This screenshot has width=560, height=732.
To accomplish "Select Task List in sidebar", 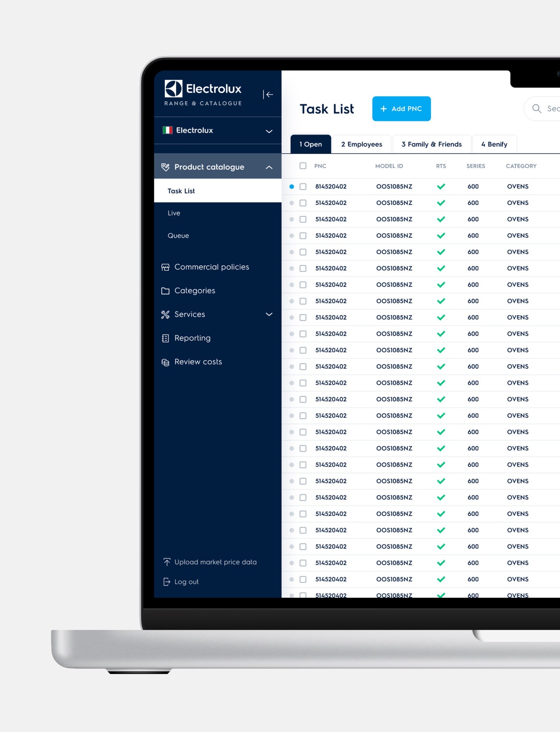I will 218,191.
